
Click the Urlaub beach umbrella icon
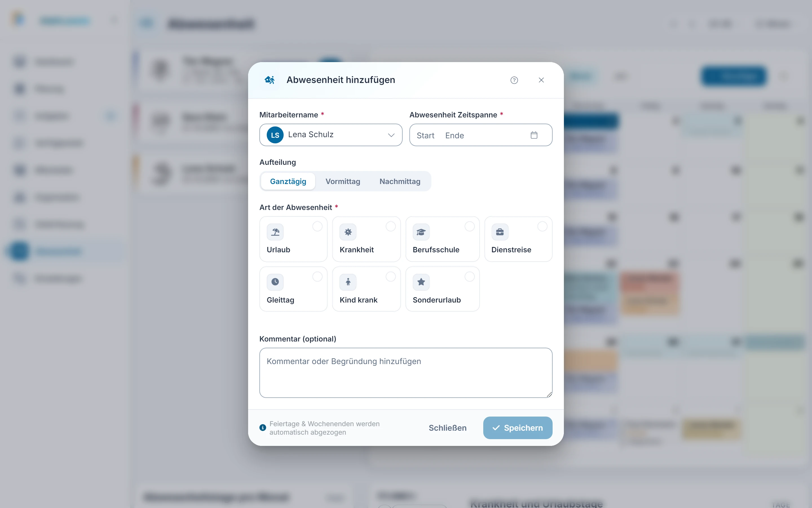[x=275, y=232]
